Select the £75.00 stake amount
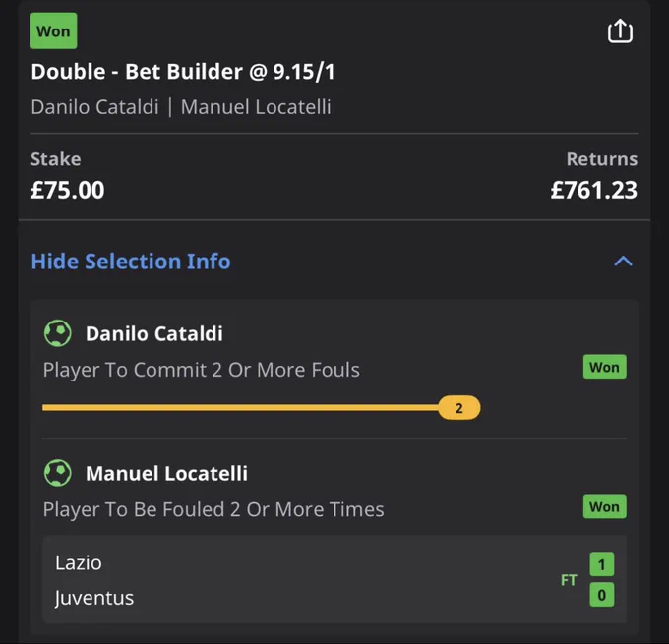The image size is (669, 644). coord(68,190)
